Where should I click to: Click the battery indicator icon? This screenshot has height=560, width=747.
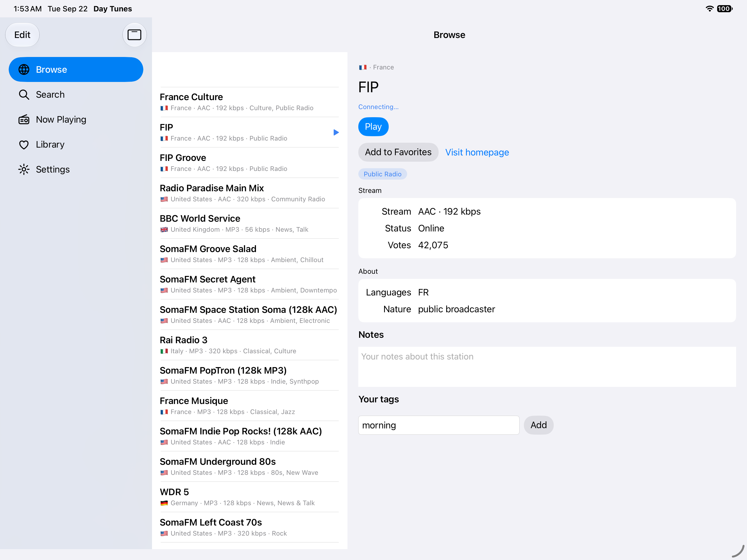tap(724, 9)
